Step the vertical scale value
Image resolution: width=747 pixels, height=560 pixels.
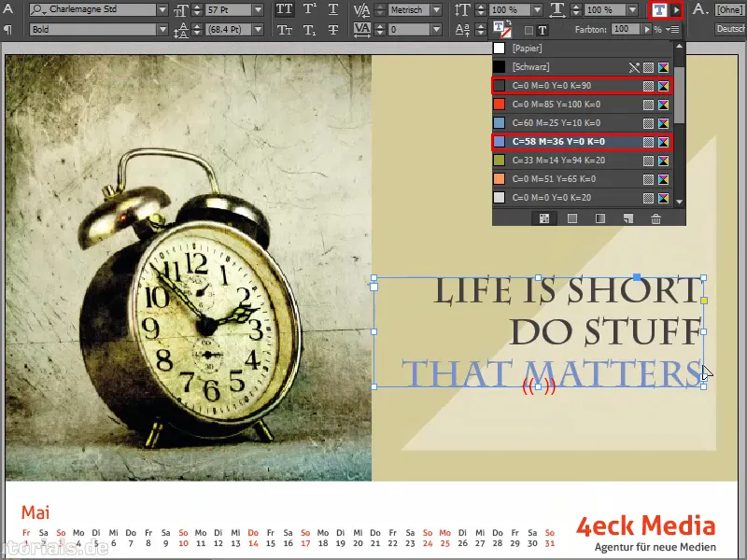click(x=481, y=9)
